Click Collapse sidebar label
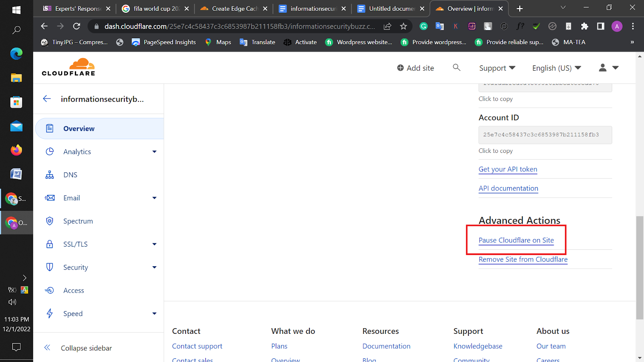 click(86, 348)
